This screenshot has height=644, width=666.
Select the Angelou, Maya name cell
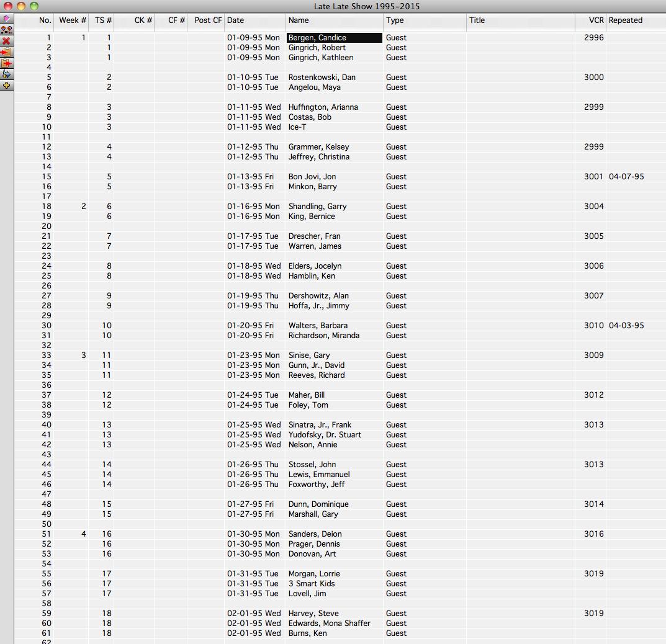pos(335,87)
